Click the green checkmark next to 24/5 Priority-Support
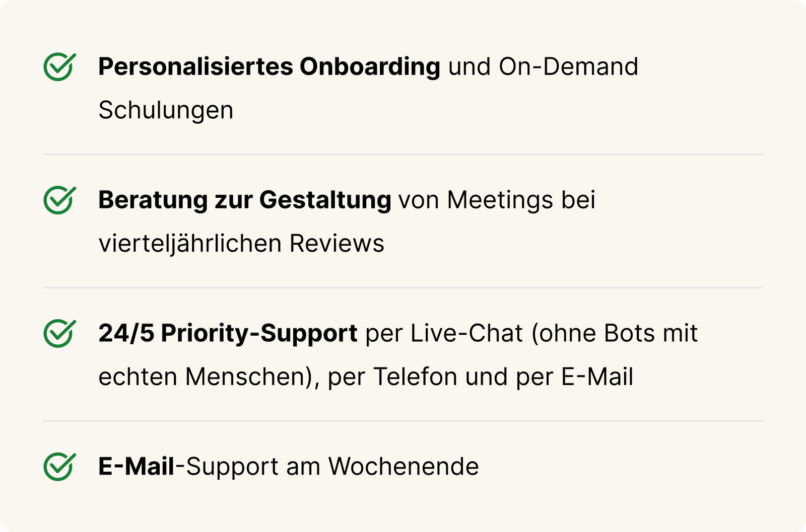Image resolution: width=806 pixels, height=532 pixels. click(59, 334)
